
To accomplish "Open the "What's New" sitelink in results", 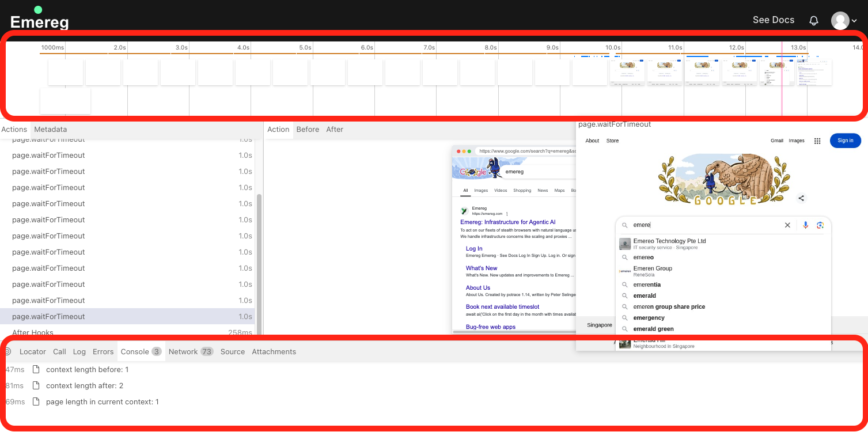I will coord(482,268).
